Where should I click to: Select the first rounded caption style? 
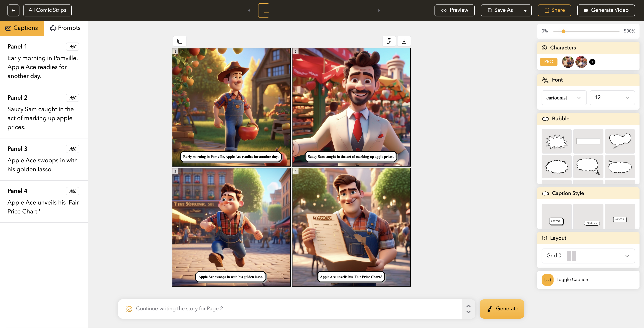click(x=556, y=221)
